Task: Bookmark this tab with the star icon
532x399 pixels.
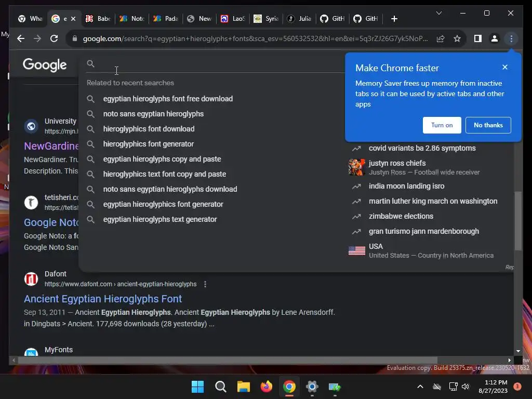Action: 457,38
